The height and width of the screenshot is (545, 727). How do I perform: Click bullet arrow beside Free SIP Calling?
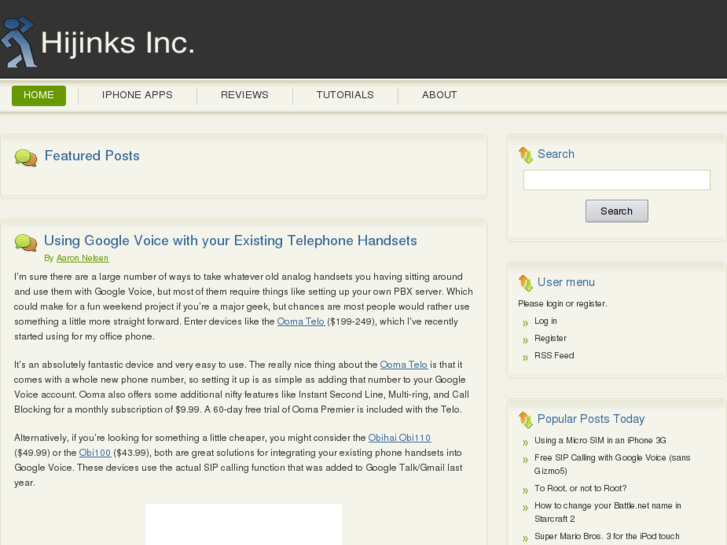525,459
